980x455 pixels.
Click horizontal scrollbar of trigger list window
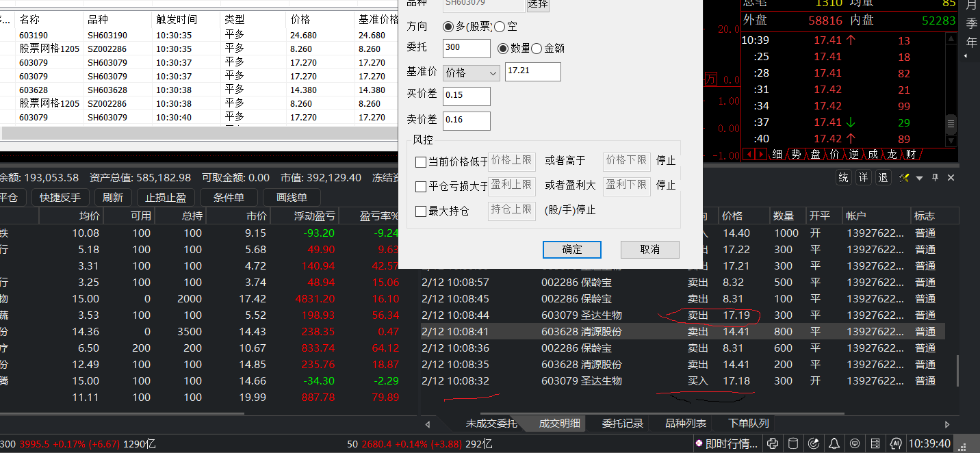pos(198,133)
